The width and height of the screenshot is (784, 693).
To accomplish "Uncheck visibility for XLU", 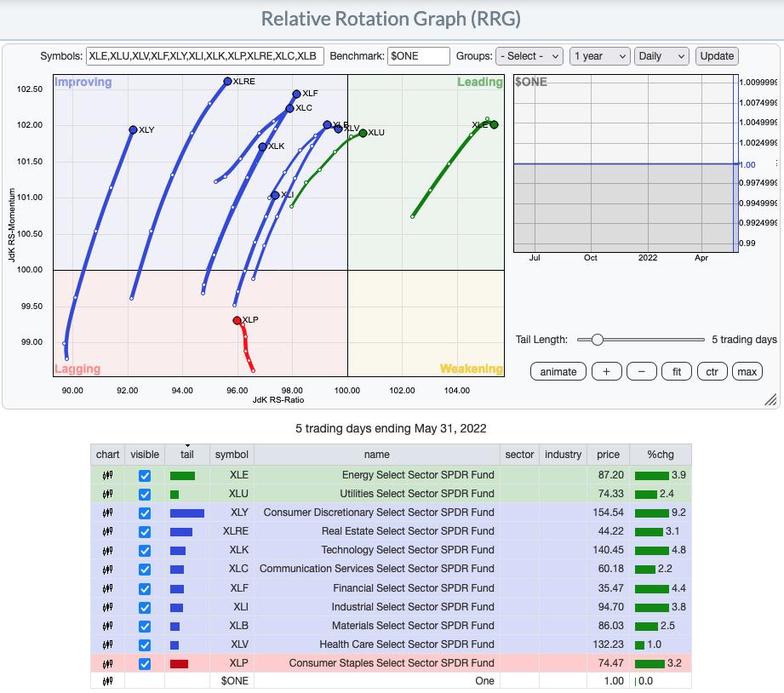I will pyautogui.click(x=145, y=495).
